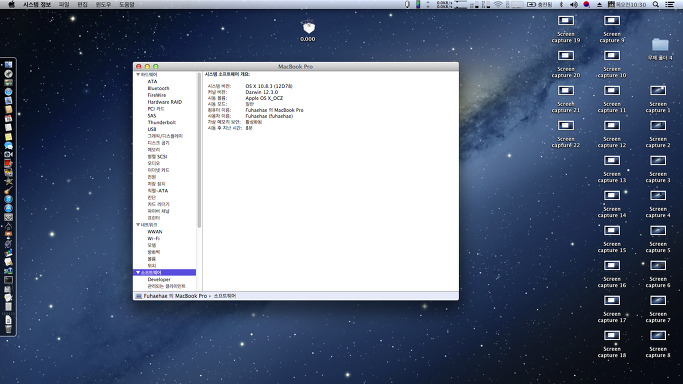Select Screen capture 7 desktop icon
This screenshot has width=683, height=384.
pyautogui.click(x=658, y=300)
